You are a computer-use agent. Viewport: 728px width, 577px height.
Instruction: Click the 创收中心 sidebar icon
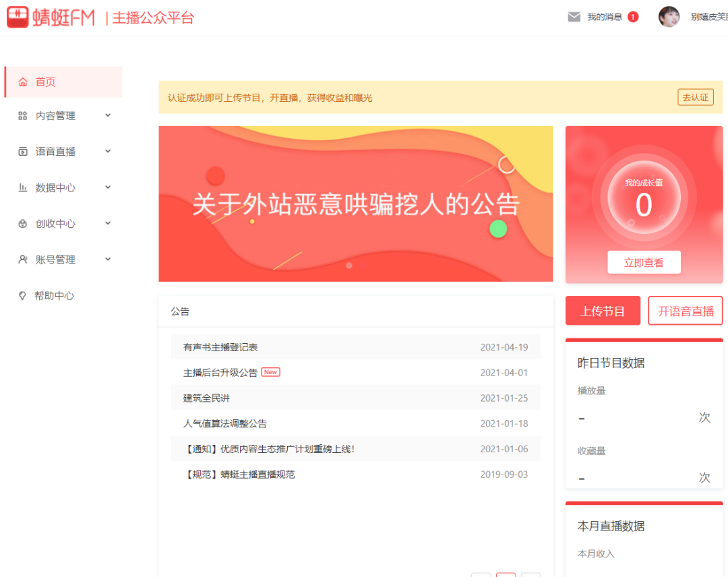23,224
